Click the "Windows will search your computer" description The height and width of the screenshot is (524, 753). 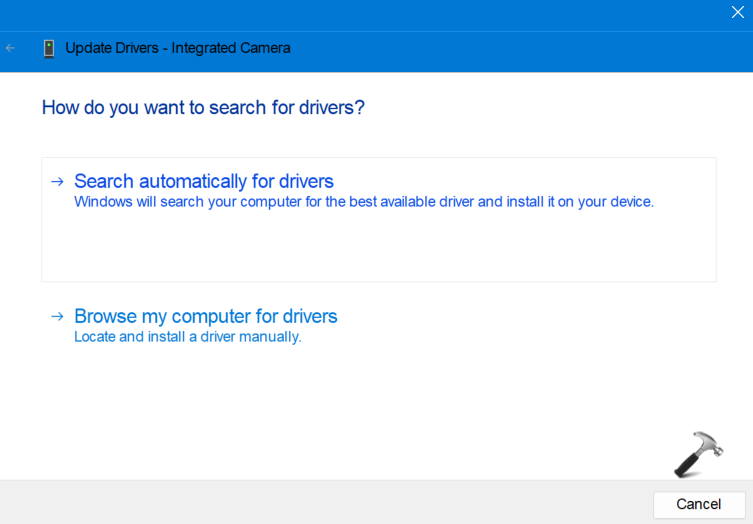coord(364,202)
